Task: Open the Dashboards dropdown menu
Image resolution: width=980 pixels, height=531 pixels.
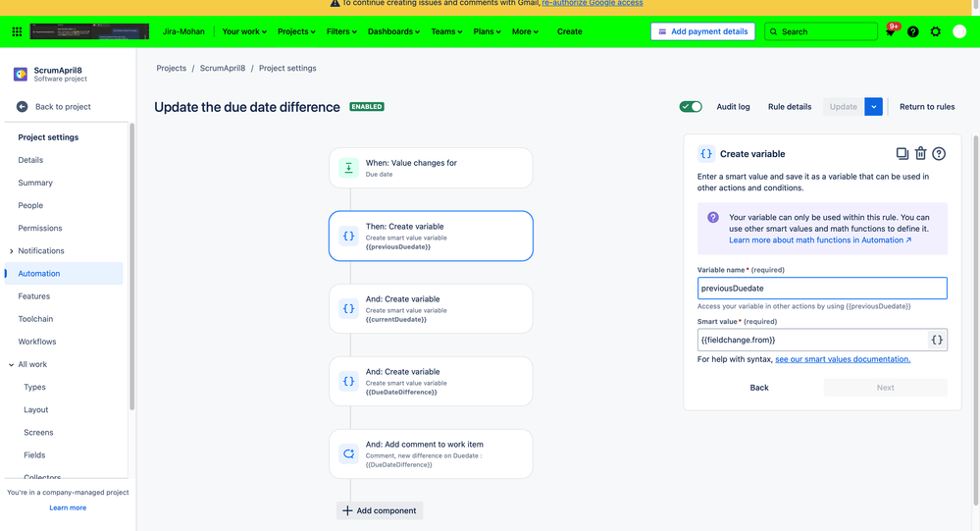Action: pyautogui.click(x=393, y=31)
